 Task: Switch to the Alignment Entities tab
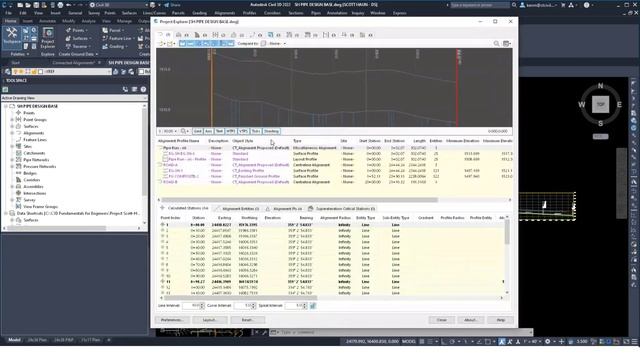click(x=237, y=209)
